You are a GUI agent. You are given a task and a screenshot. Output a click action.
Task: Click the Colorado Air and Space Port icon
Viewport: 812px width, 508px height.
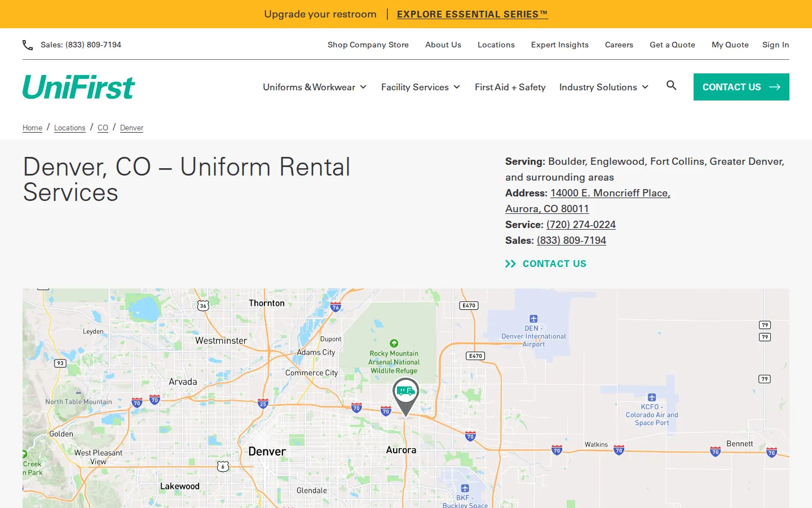pyautogui.click(x=652, y=397)
